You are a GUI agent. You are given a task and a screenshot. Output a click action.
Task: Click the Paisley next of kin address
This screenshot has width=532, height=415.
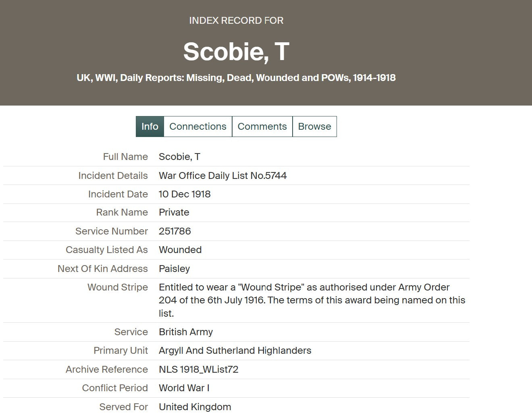point(174,269)
